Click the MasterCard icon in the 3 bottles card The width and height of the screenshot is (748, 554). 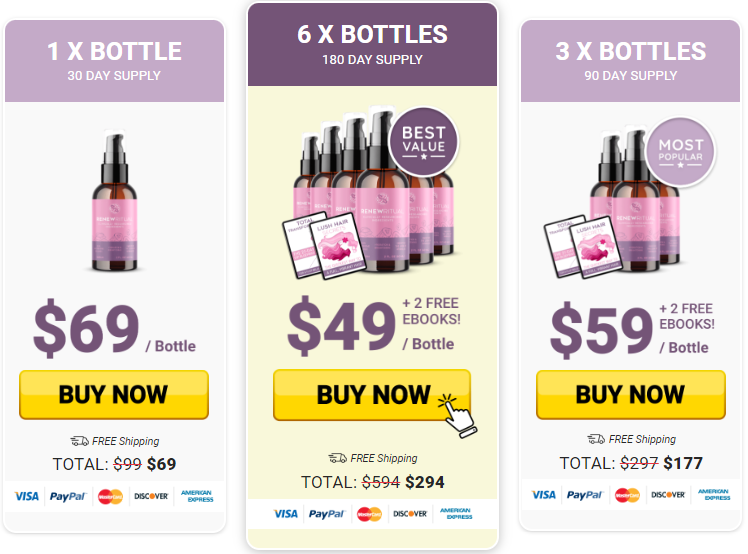pos(627,495)
